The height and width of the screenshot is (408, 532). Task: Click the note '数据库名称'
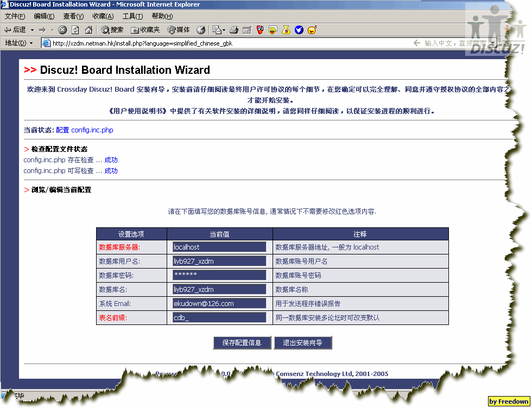click(x=292, y=289)
